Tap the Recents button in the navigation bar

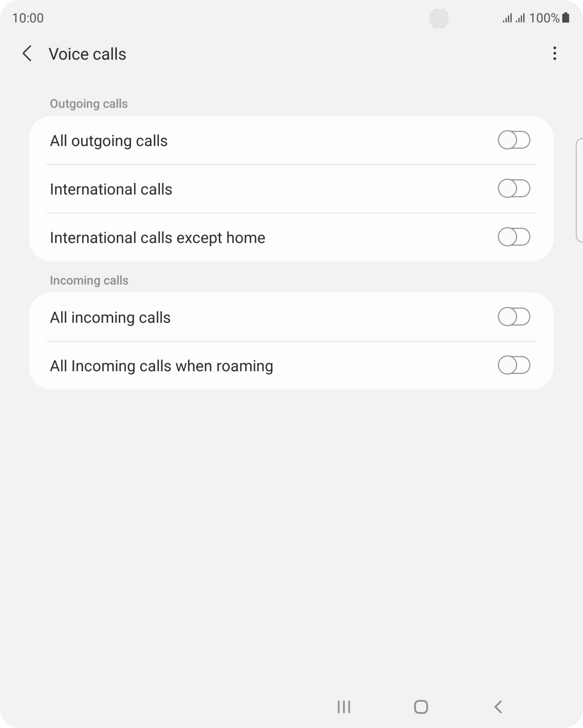343,707
